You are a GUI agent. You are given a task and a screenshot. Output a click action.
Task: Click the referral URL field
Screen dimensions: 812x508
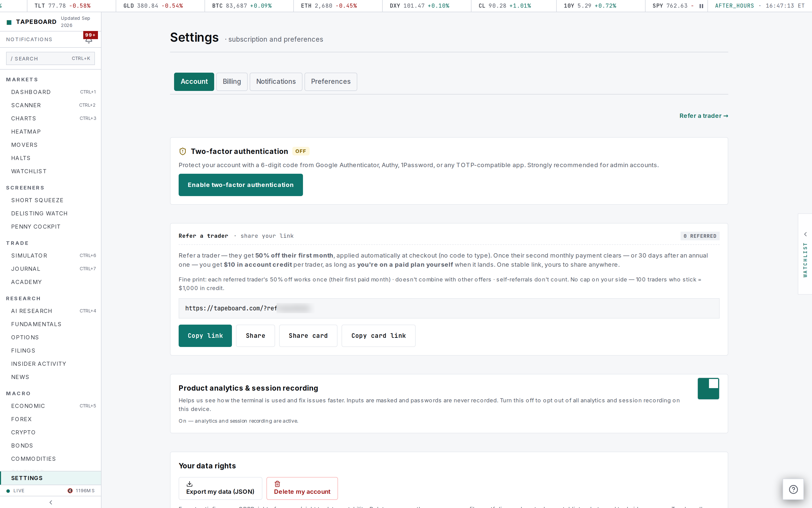pos(449,308)
